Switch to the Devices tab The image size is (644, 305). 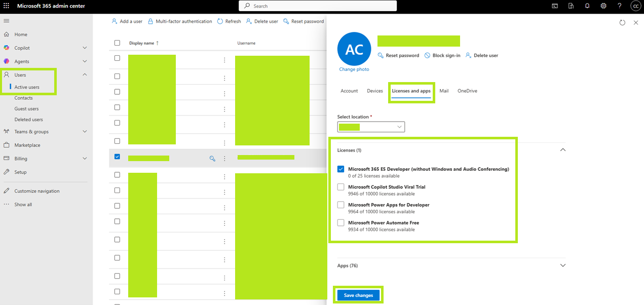tap(375, 91)
